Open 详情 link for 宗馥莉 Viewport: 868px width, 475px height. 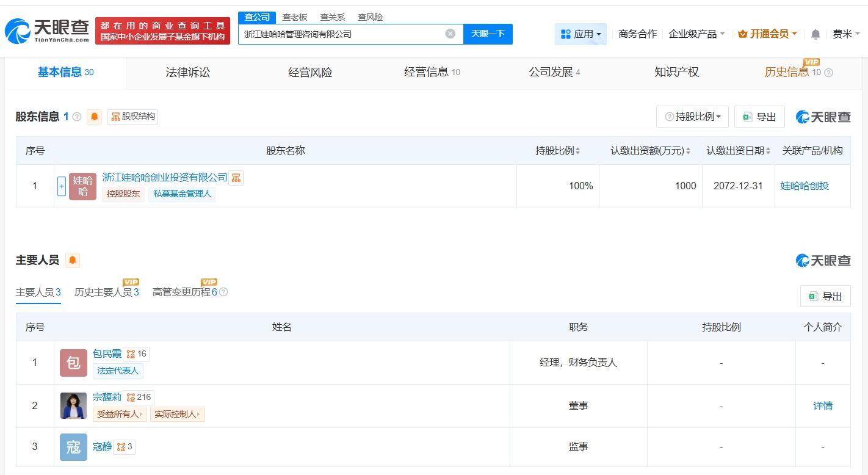[822, 406]
